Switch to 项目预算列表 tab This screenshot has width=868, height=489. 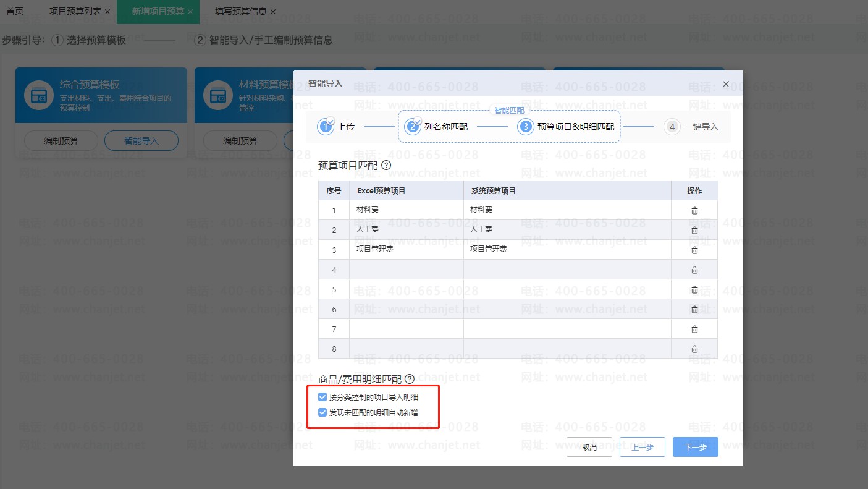click(x=75, y=12)
